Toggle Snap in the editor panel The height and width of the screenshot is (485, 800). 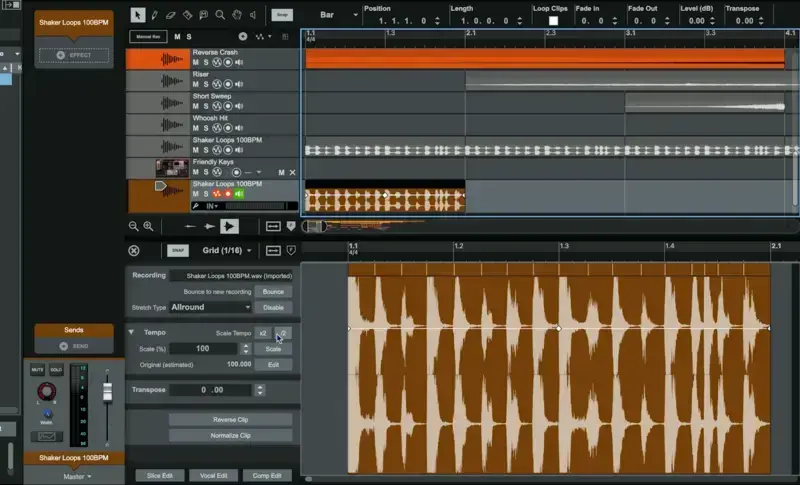pos(178,250)
